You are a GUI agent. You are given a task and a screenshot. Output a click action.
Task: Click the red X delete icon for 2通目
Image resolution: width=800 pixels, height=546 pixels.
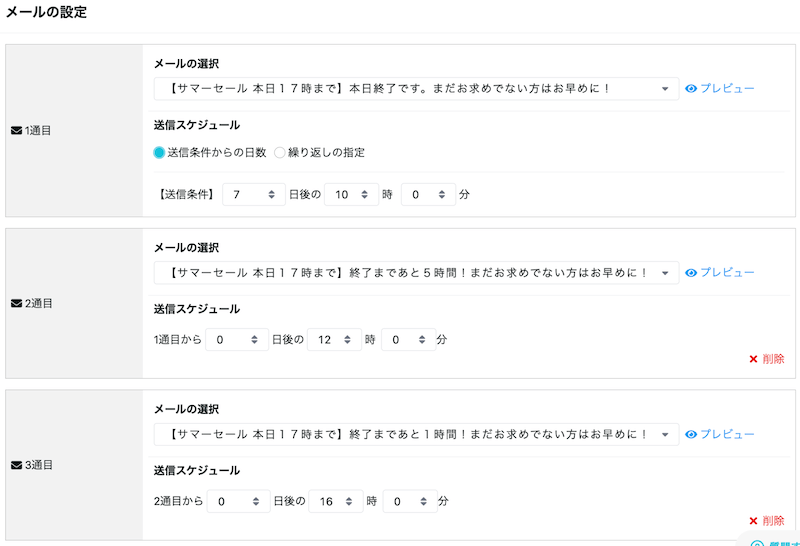tap(753, 359)
